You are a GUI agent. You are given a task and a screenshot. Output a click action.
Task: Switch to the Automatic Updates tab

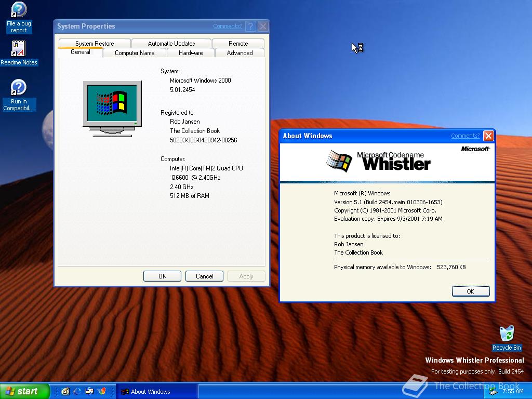[x=171, y=44]
